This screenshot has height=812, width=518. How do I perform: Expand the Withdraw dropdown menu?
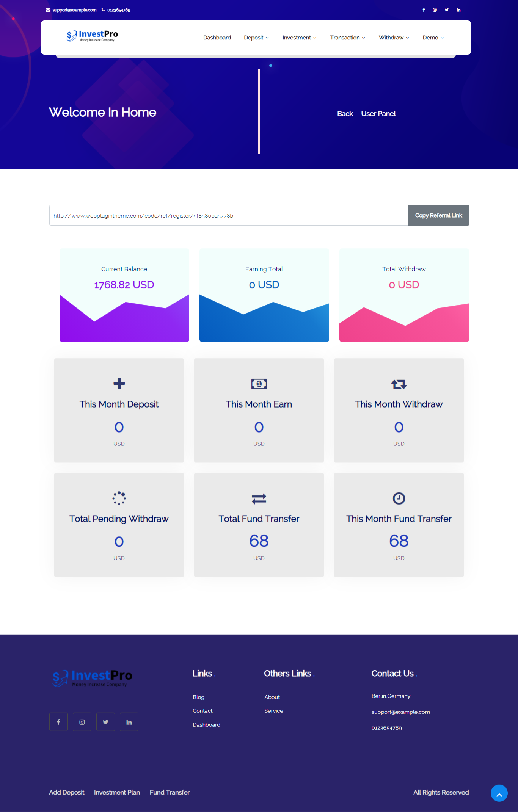click(394, 38)
